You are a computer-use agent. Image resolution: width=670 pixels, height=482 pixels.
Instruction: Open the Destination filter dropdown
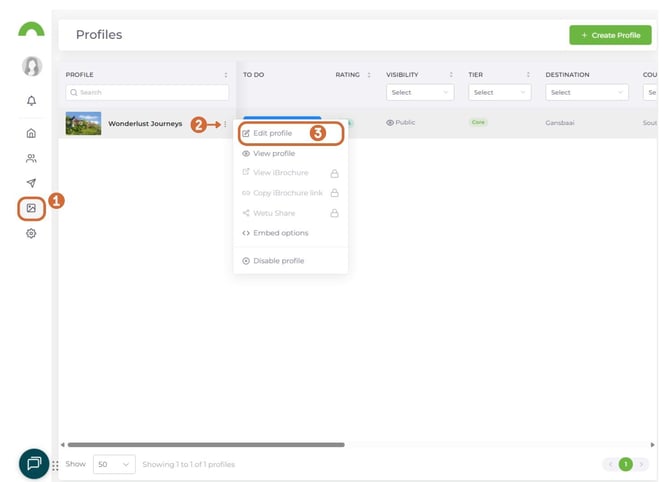[586, 92]
